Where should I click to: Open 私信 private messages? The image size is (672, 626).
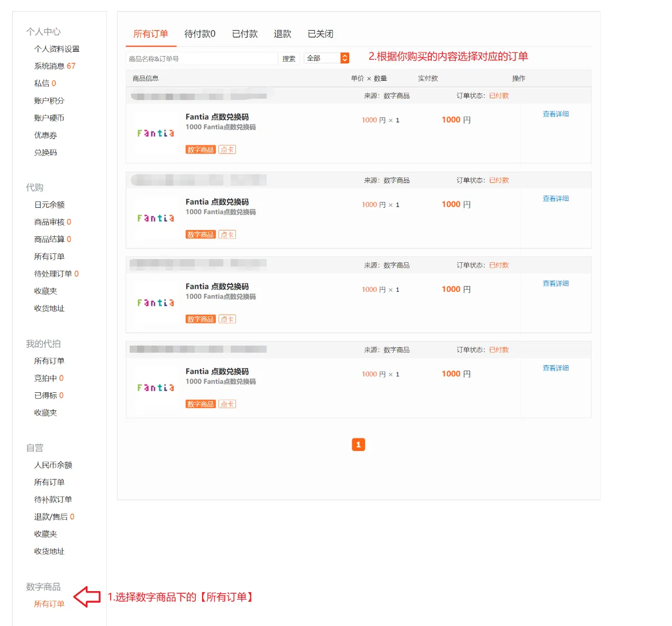[45, 84]
